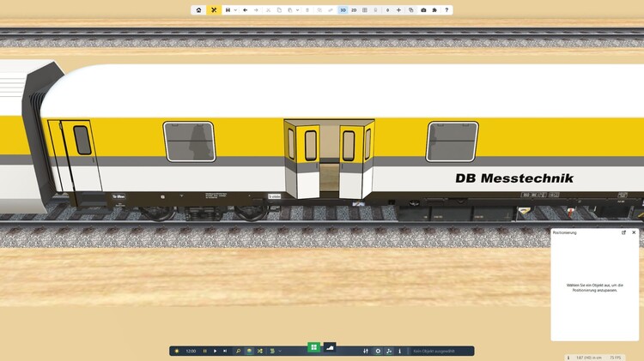Undo with the left arrow icon

246,9
